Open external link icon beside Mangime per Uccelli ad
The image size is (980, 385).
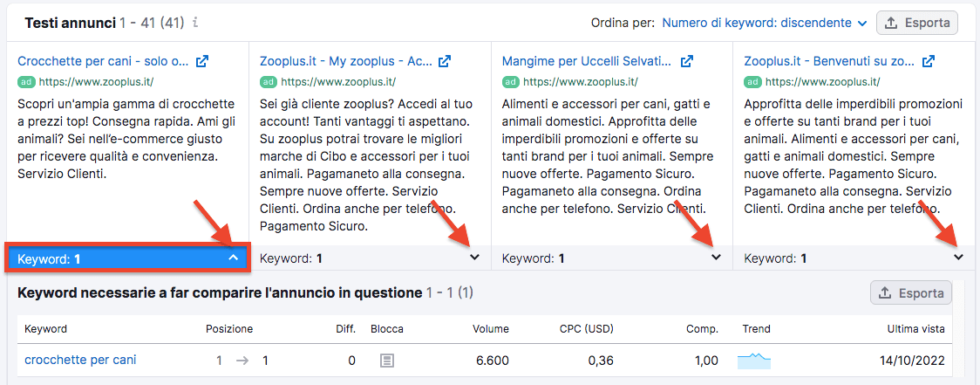(x=687, y=61)
